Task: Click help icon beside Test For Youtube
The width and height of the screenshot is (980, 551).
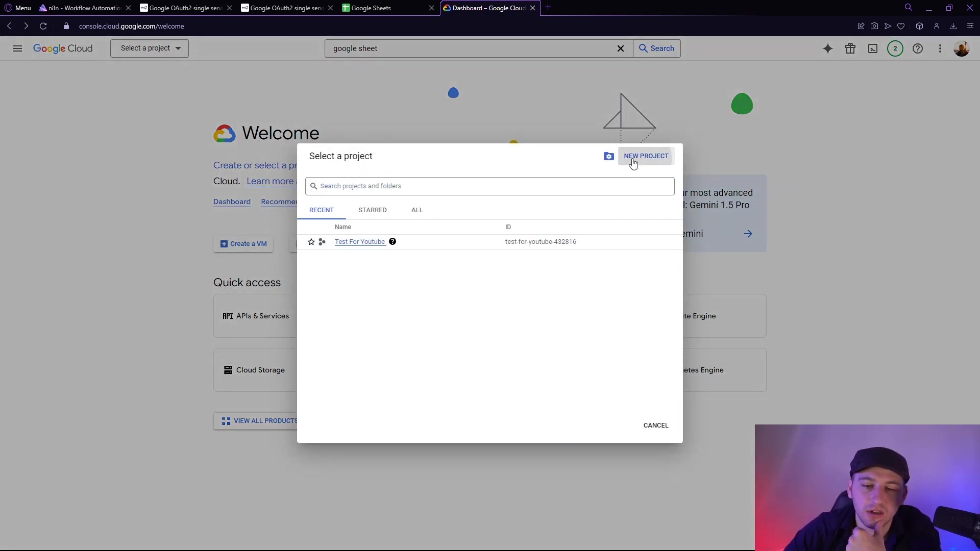Action: [x=393, y=242]
